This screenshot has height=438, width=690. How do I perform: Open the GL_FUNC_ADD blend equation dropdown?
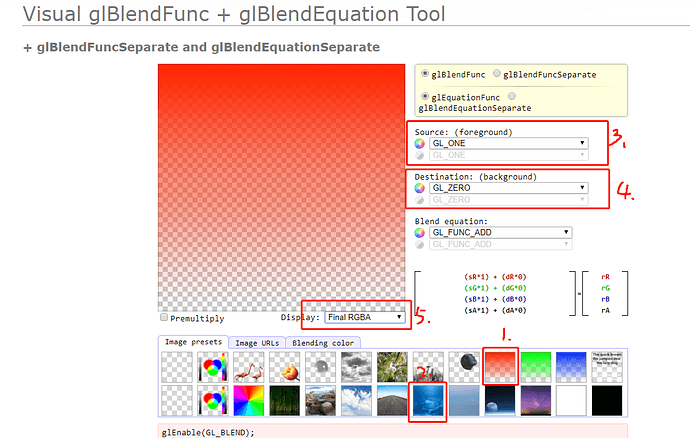501,232
